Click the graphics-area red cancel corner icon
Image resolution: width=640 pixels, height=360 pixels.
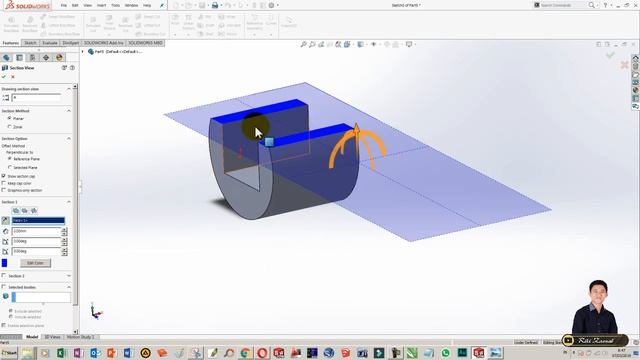pyautogui.click(x=624, y=64)
